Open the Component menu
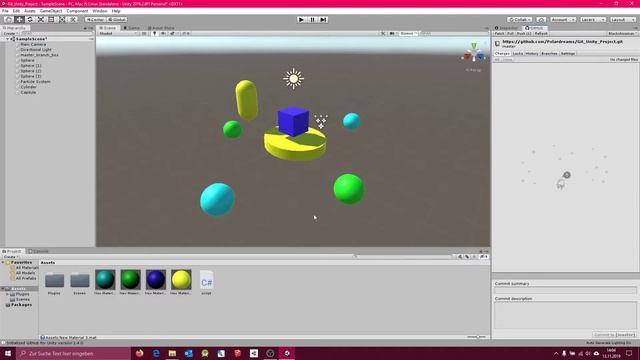 [x=77, y=11]
